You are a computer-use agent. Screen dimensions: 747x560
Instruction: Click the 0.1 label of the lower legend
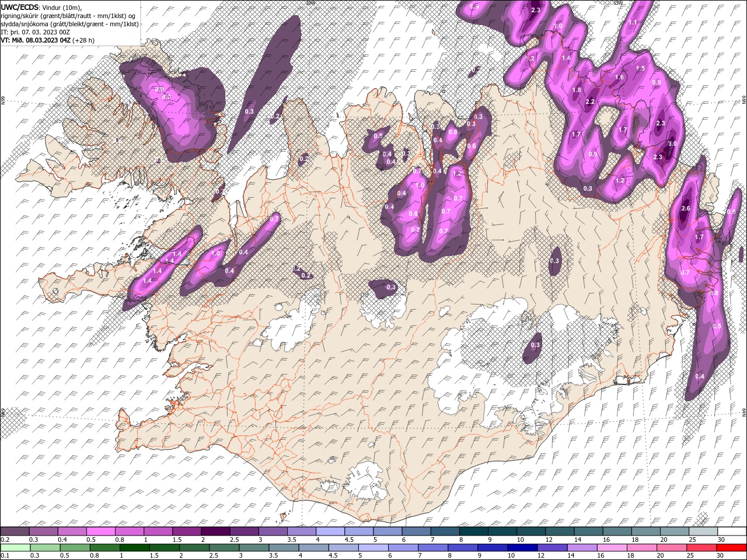[5, 555]
